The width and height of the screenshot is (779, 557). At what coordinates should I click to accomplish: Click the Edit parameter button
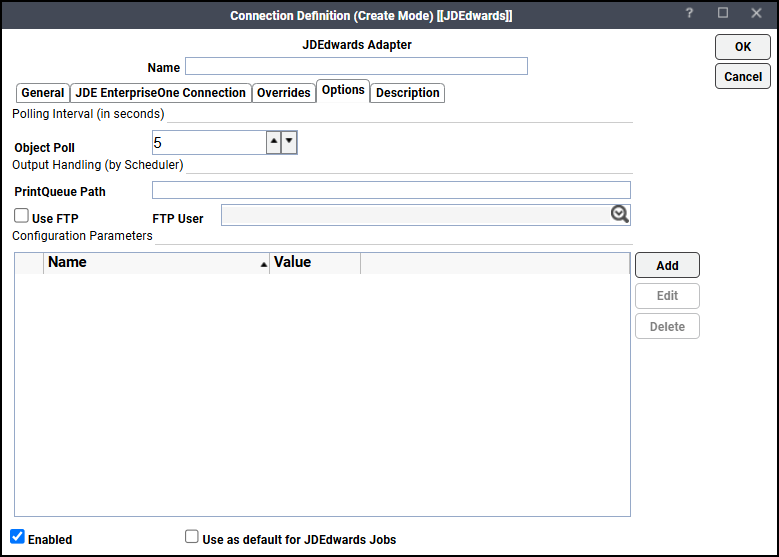coord(667,296)
